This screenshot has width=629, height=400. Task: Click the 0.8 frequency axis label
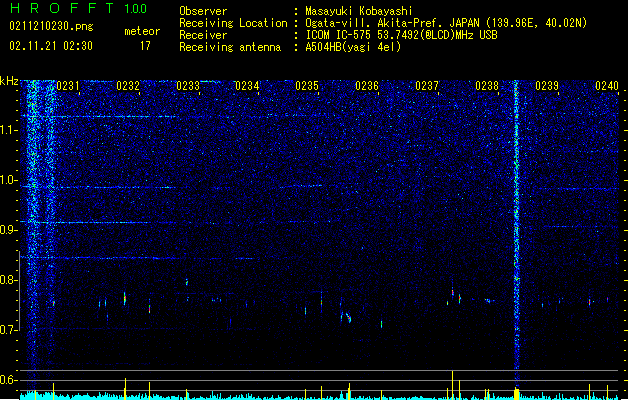point(9,280)
